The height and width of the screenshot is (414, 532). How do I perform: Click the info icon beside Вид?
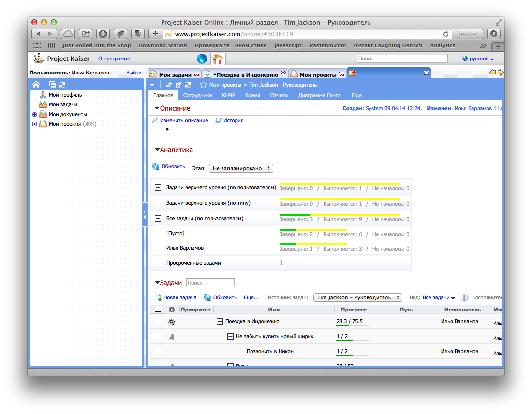coord(464,297)
